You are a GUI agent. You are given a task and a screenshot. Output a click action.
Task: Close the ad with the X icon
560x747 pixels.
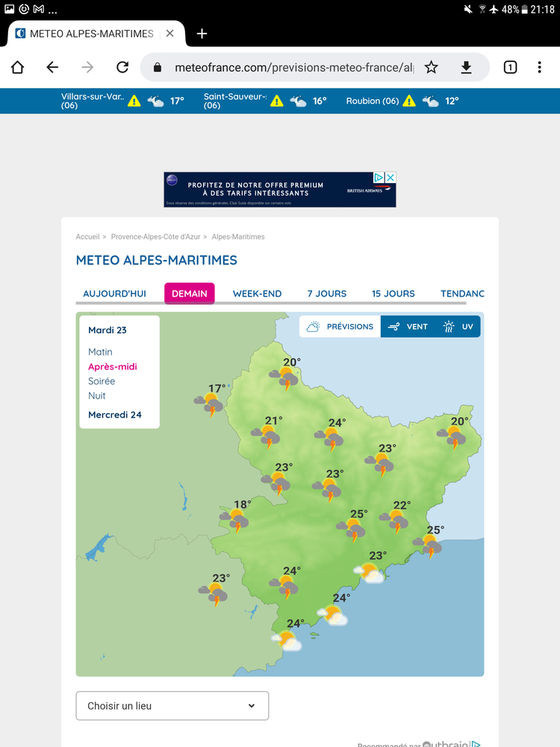[x=391, y=177]
